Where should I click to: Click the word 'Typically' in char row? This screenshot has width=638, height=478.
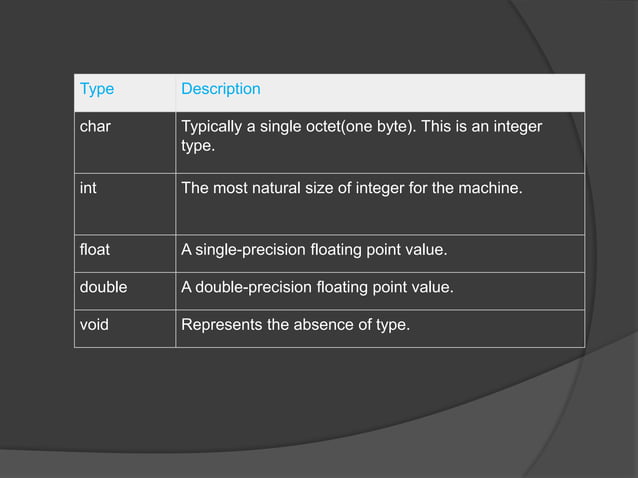pos(212,127)
